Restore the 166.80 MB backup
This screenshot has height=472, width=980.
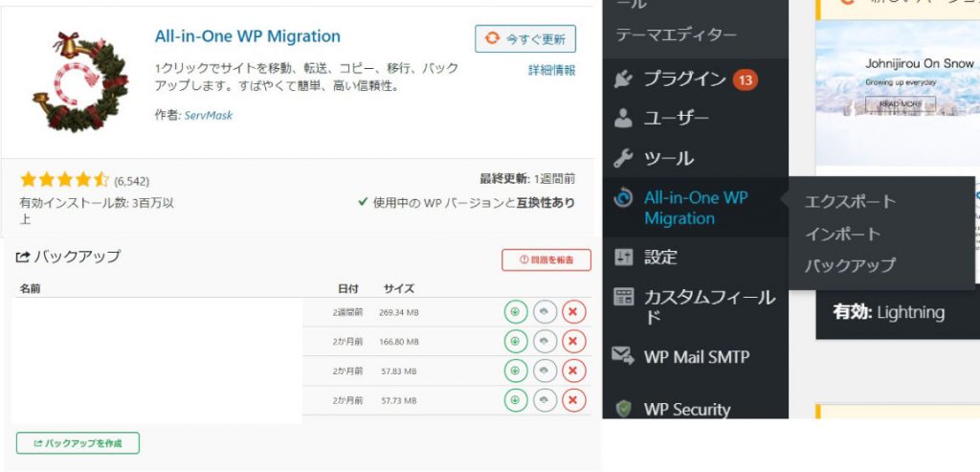[x=545, y=342]
